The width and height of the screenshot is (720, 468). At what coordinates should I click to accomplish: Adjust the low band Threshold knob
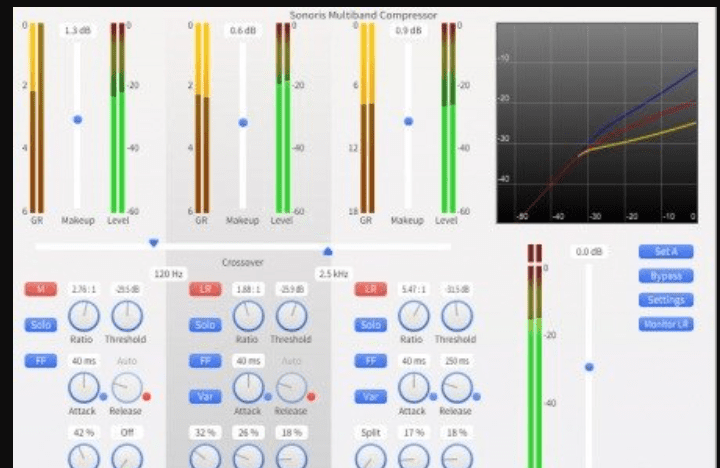point(127,316)
